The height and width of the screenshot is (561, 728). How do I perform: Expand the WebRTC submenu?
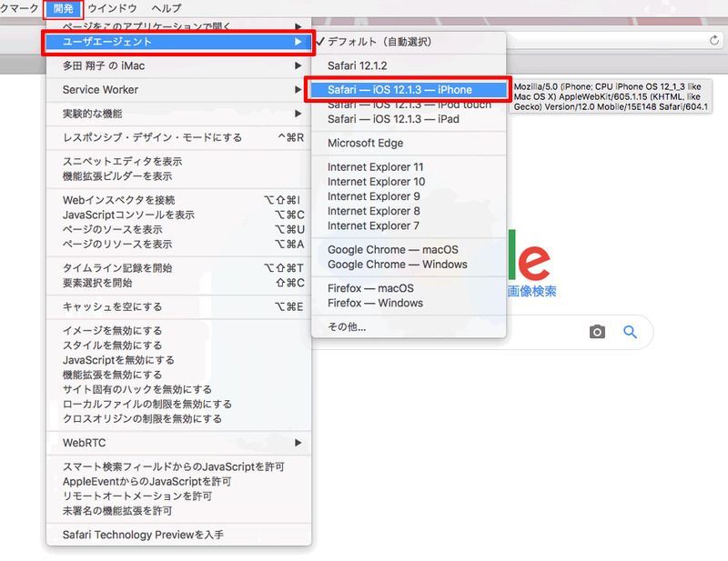click(177, 443)
